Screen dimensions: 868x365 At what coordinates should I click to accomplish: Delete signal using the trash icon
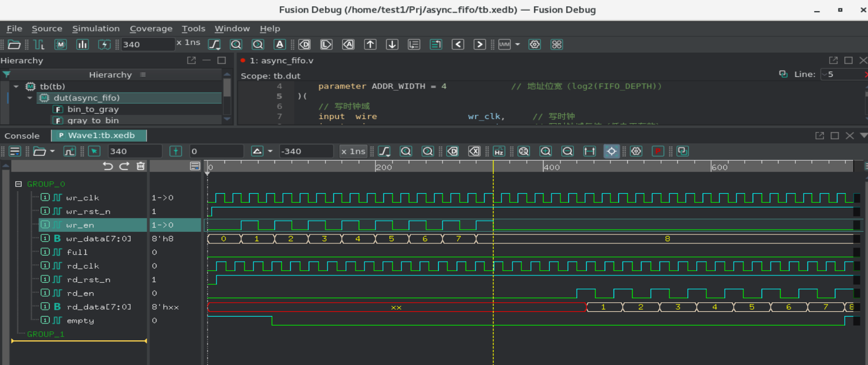[x=141, y=166]
